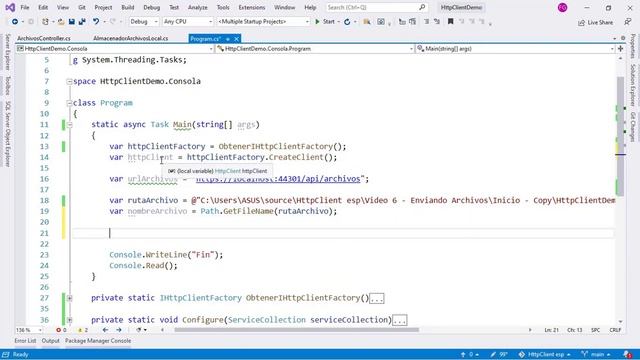This screenshot has width=640, height=360.
Task: Open the Package Manager Console tab
Action: pos(98,340)
